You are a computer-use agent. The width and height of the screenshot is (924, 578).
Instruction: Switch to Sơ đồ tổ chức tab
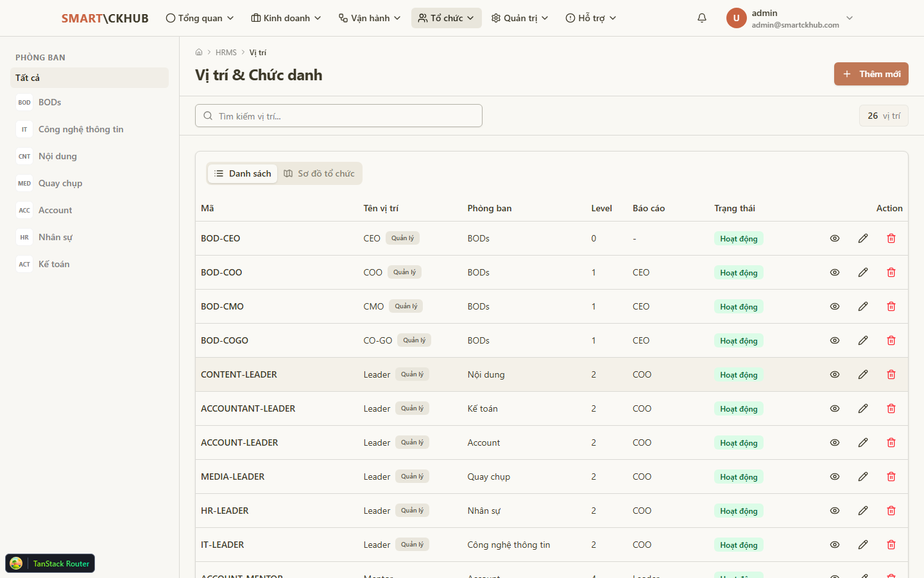(320, 173)
